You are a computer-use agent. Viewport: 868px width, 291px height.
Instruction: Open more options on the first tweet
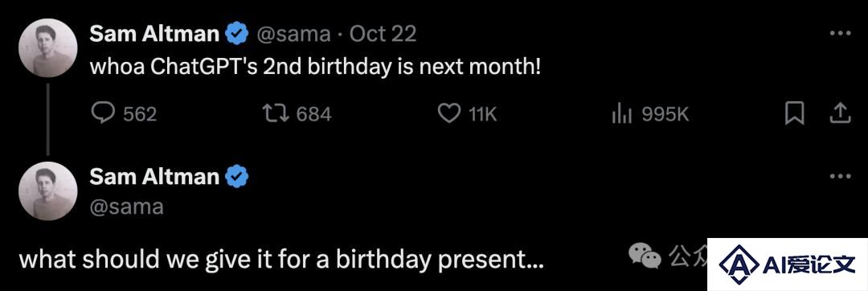[x=840, y=34]
